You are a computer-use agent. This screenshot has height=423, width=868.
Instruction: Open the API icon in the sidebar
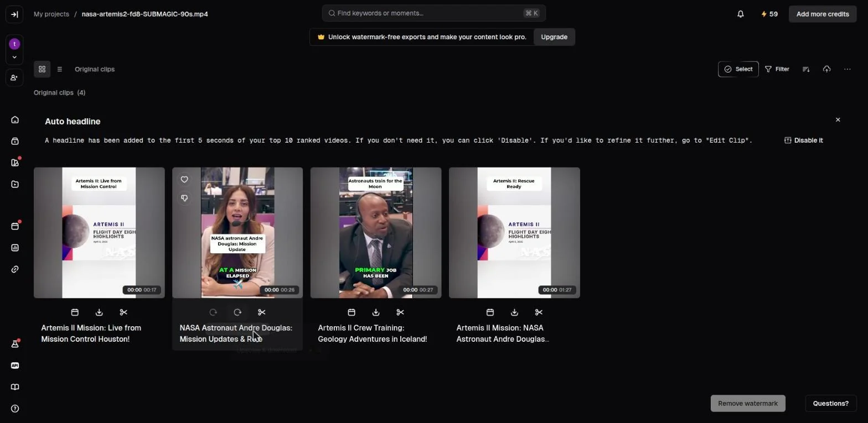coord(15,365)
